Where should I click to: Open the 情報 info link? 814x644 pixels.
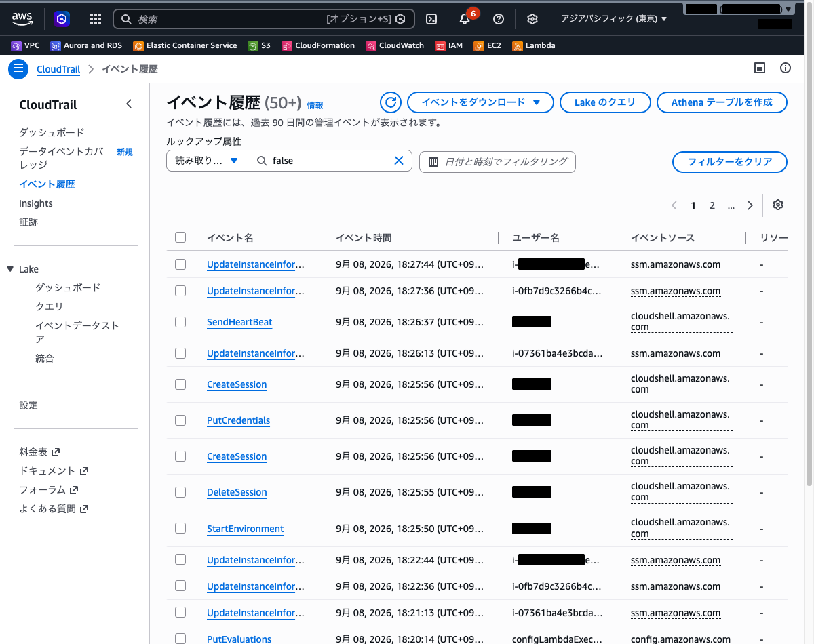(315, 105)
